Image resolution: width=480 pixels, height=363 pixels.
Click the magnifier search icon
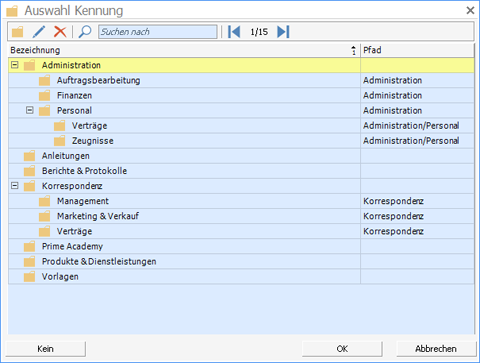click(x=85, y=32)
